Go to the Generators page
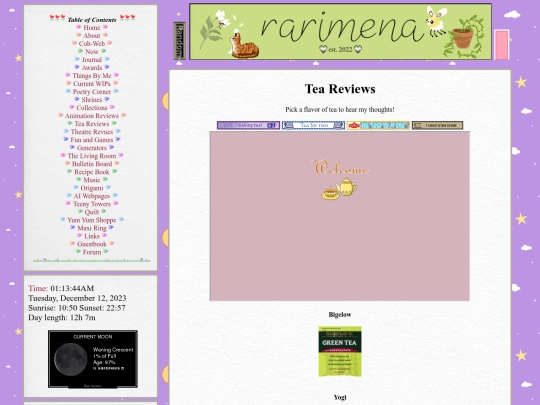540x405 pixels. [x=92, y=148]
